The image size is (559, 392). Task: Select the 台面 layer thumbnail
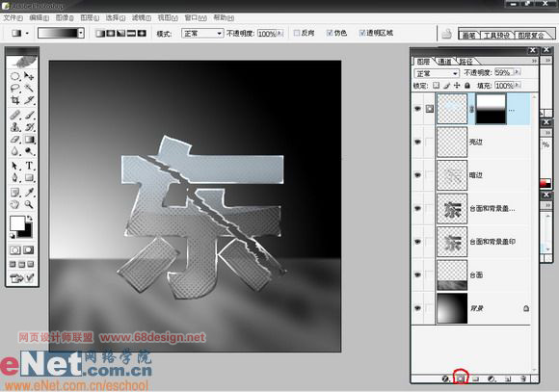click(452, 274)
